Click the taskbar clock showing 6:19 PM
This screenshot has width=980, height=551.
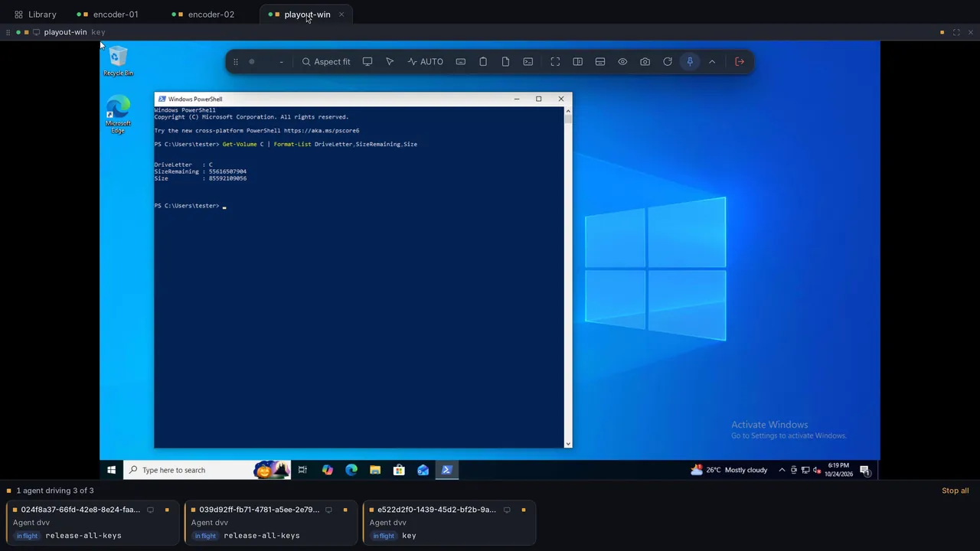[838, 470]
